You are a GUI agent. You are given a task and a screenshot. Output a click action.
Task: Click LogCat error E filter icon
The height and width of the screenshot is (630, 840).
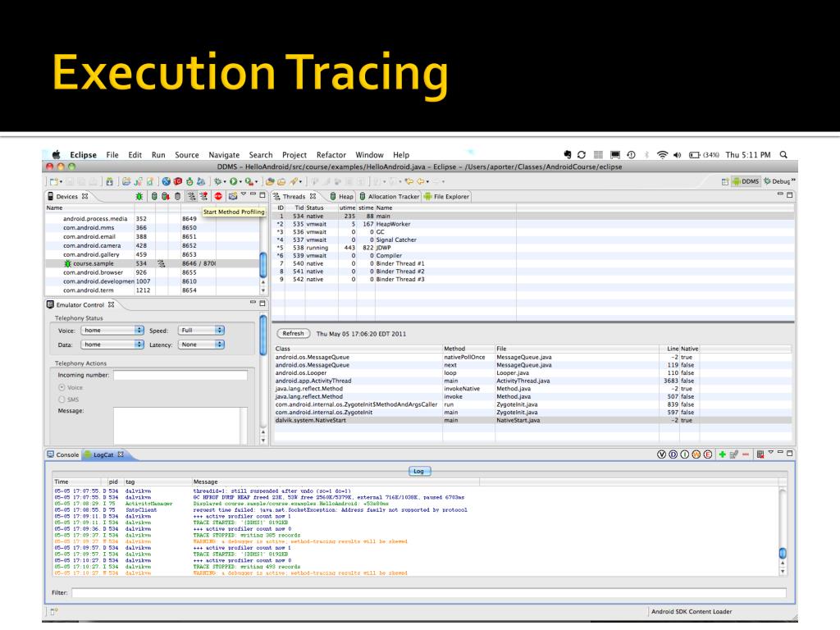pos(708,454)
